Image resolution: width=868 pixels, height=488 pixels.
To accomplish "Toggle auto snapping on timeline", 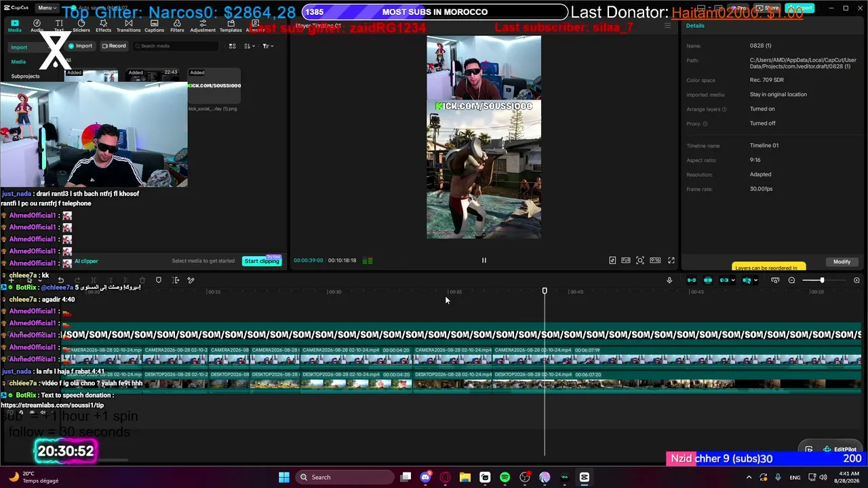I will tap(708, 280).
